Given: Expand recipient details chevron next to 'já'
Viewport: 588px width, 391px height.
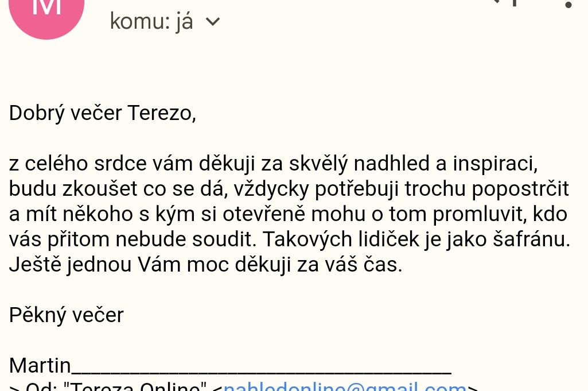Looking at the screenshot, I should pyautogui.click(x=213, y=22).
